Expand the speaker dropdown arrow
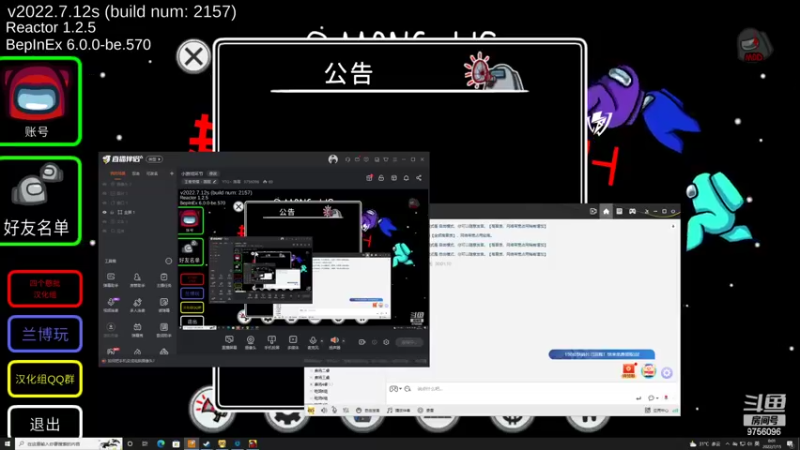This screenshot has width=800, height=450. pyautogui.click(x=343, y=341)
